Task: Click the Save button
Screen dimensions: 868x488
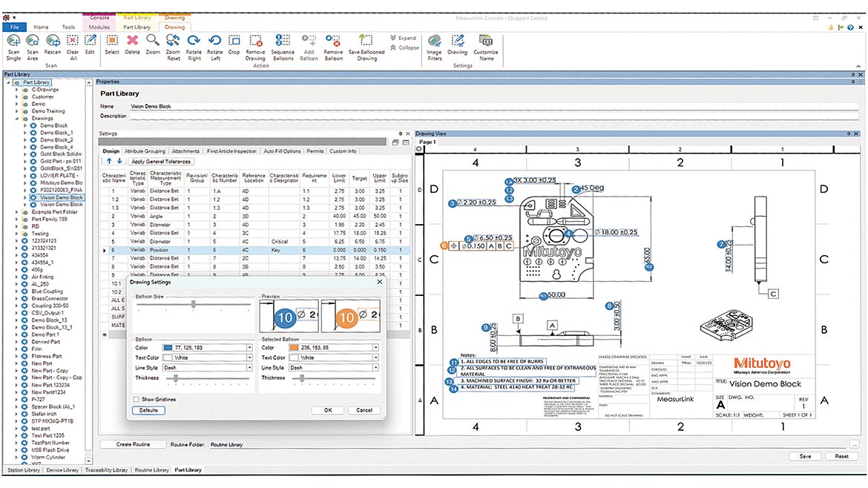Action: 806,456
